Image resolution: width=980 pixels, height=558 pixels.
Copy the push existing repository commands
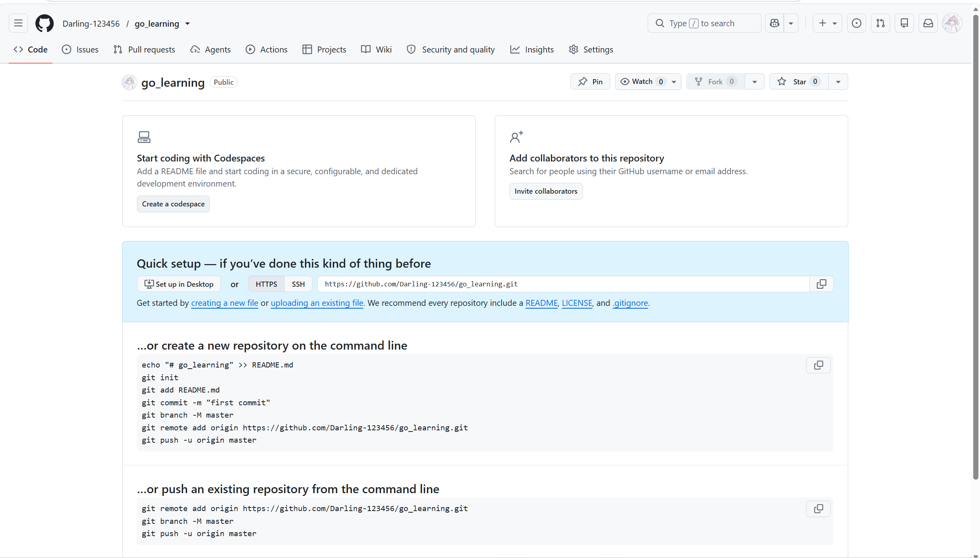click(x=818, y=509)
